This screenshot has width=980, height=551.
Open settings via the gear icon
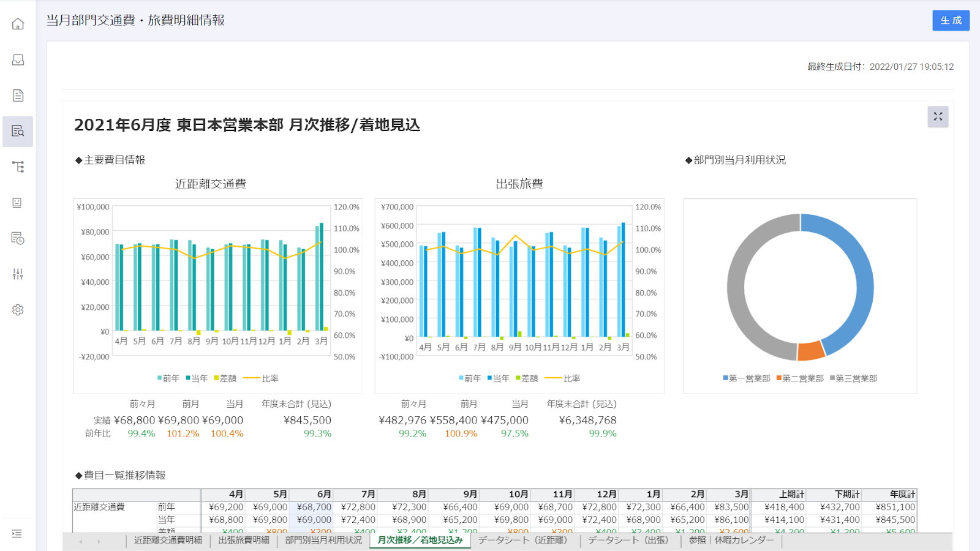pos(18,310)
